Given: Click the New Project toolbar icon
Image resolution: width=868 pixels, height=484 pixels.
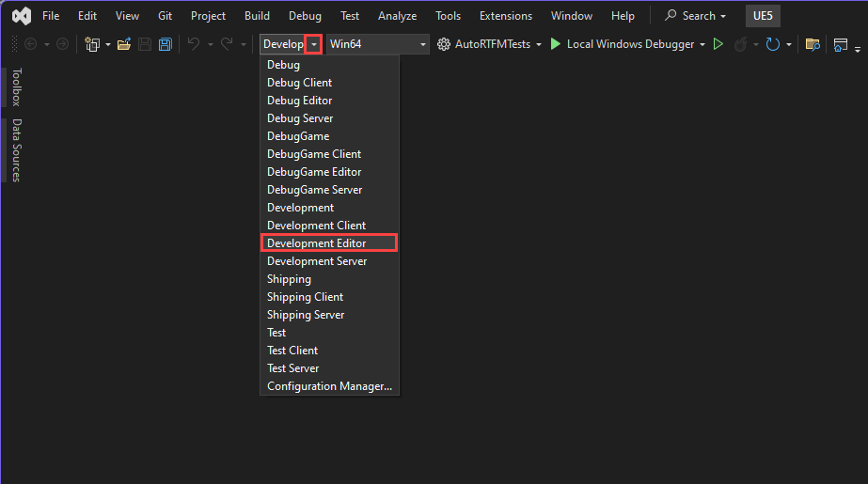Looking at the screenshot, I should coord(92,44).
